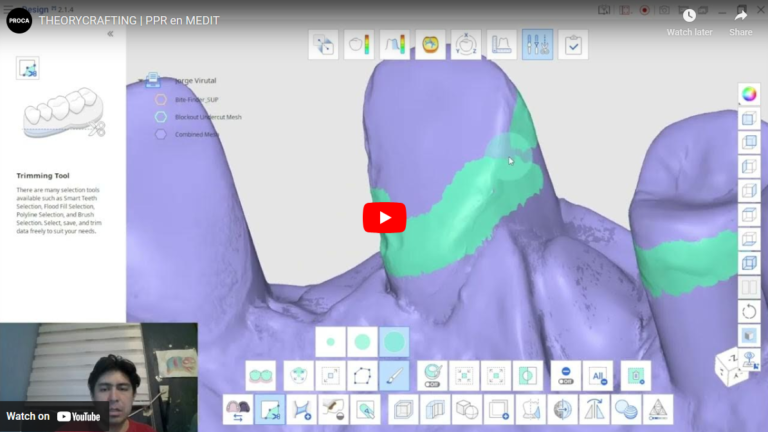The image size is (768, 432).
Task: Click shrink selection area icon
Action: (x=464, y=376)
